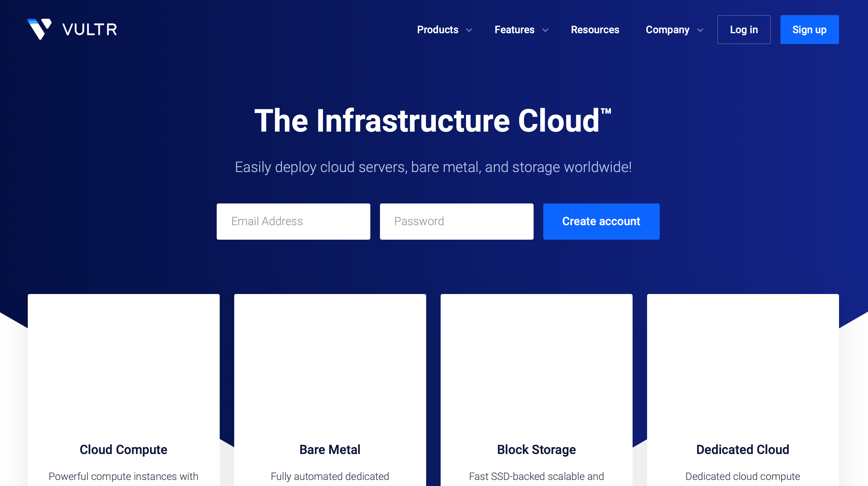Image resolution: width=868 pixels, height=486 pixels.
Task: Click "Fully automated dedicated" text
Action: coord(330,476)
